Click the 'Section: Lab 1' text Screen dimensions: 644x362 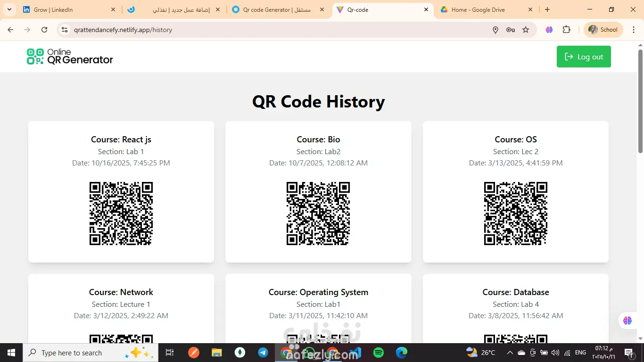pos(121,152)
